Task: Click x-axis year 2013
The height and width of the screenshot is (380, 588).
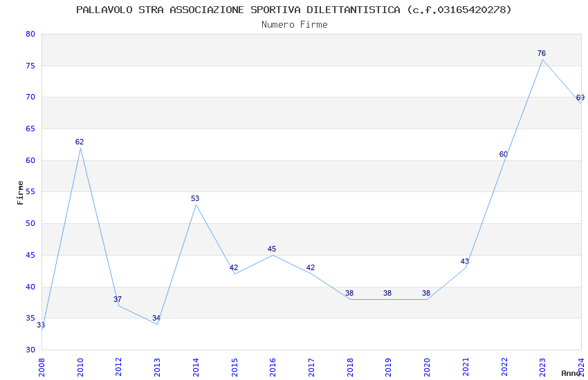Action: pos(158,368)
